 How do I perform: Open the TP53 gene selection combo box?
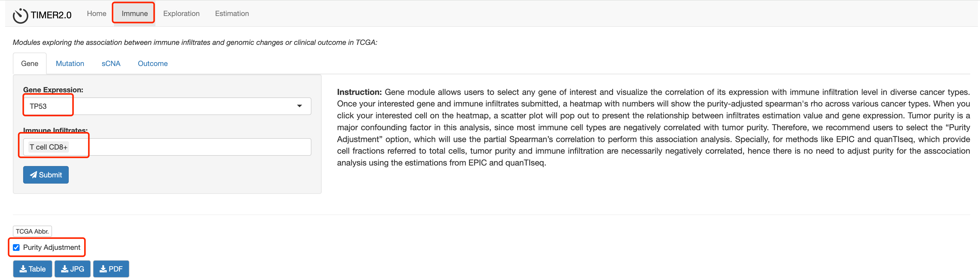(167, 106)
